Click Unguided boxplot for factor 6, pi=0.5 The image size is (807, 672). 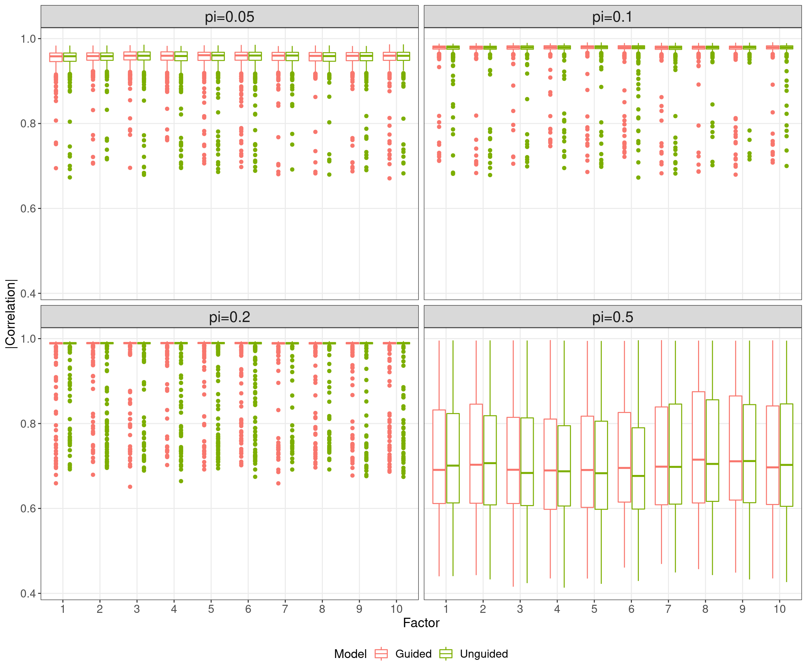(638, 469)
